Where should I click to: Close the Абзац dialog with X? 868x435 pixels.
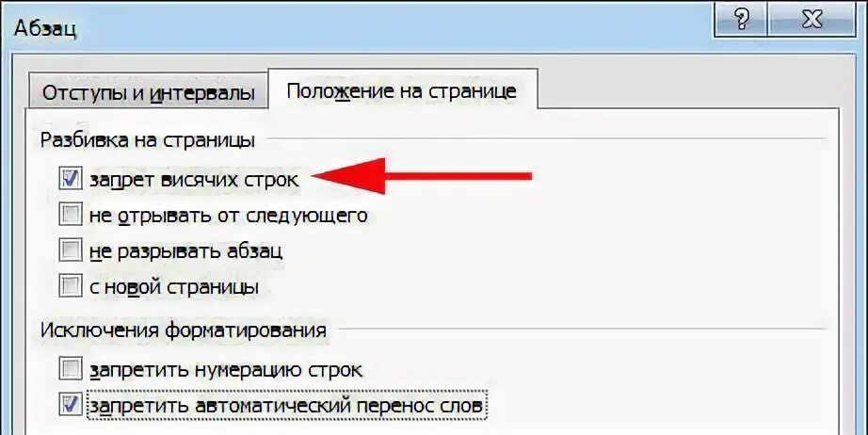click(x=812, y=20)
